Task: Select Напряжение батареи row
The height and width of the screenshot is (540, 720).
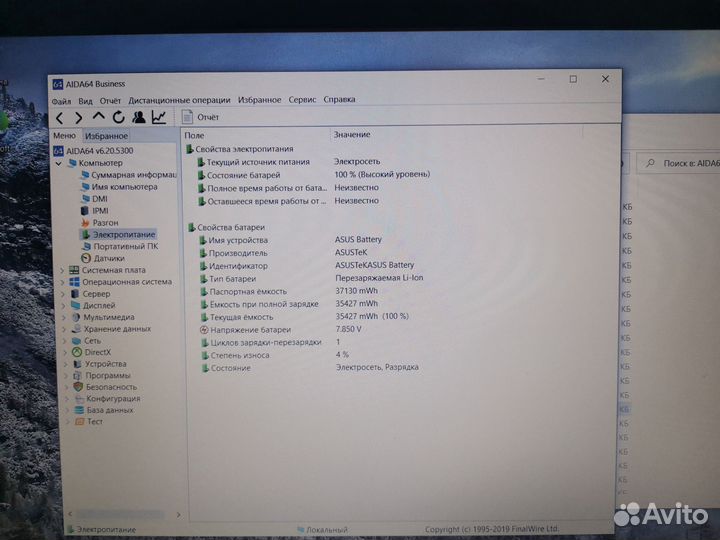Action: coord(314,330)
